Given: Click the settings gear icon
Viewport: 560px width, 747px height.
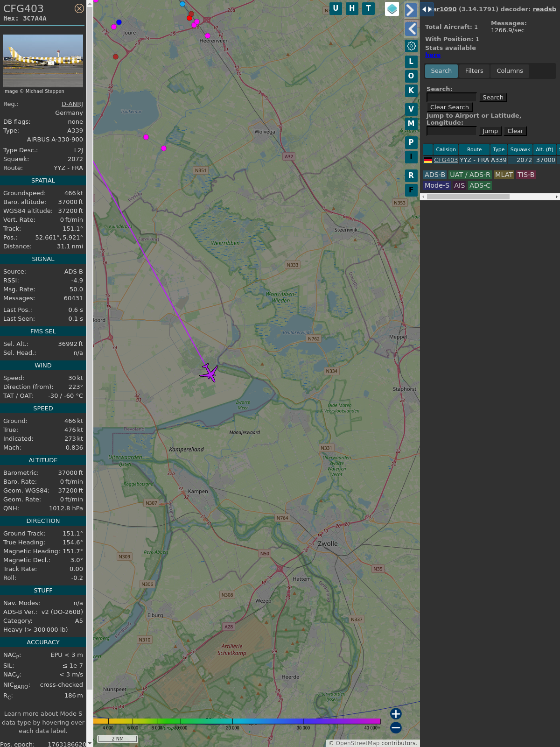Looking at the screenshot, I should [411, 46].
